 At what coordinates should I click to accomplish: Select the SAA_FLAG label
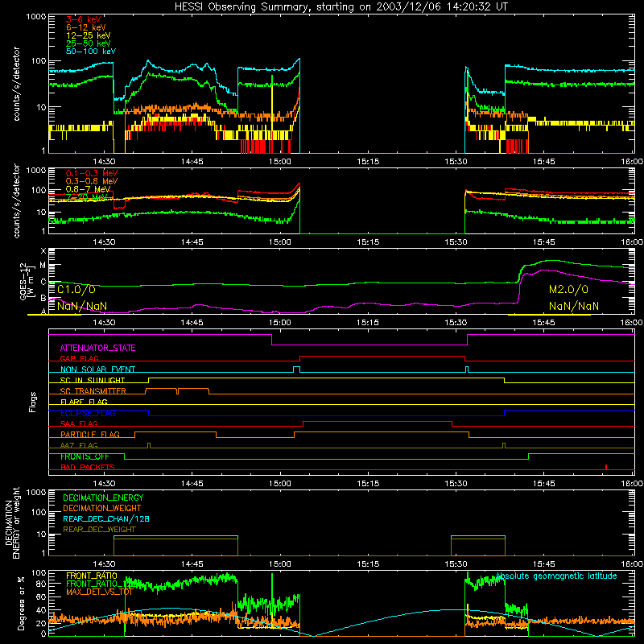(x=79, y=423)
